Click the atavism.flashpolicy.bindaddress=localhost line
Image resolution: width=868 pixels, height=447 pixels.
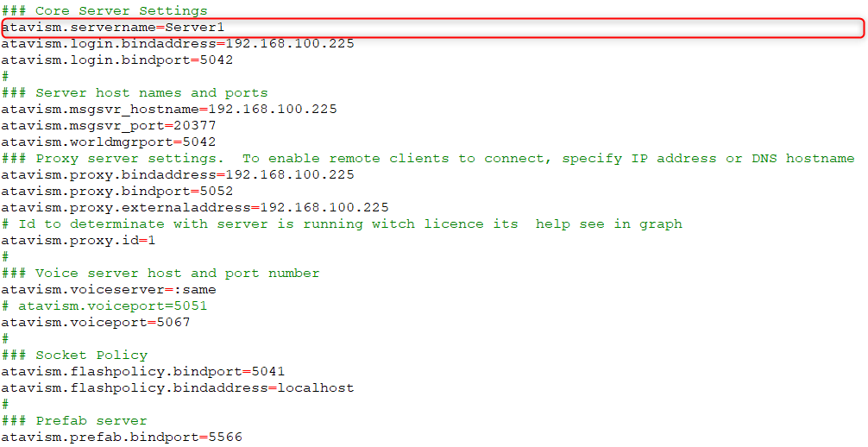177,388
